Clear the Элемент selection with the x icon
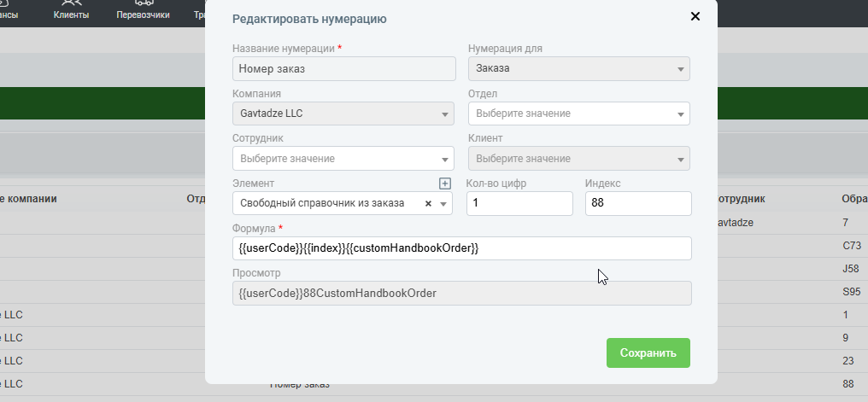Viewport: 868px width, 402px height. pyautogui.click(x=428, y=204)
